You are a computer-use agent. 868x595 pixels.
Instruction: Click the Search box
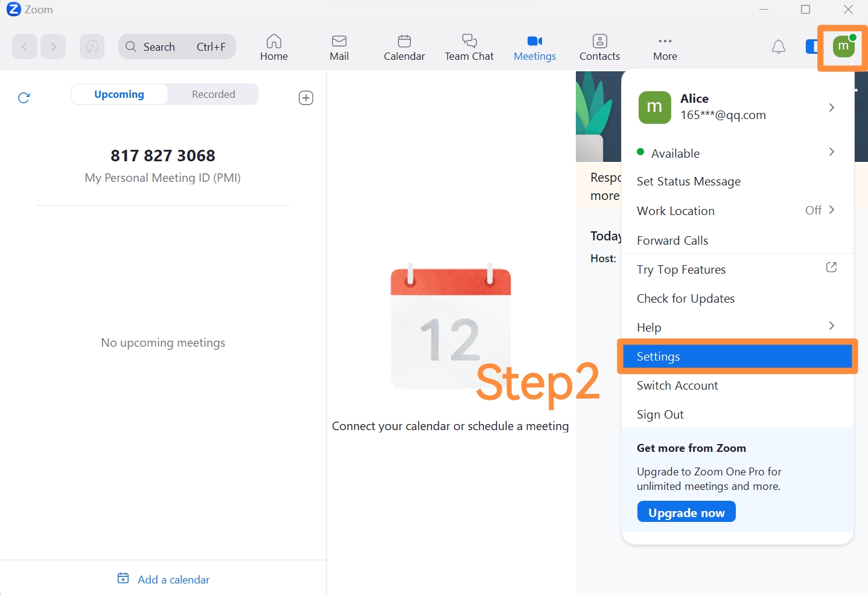pyautogui.click(x=177, y=47)
